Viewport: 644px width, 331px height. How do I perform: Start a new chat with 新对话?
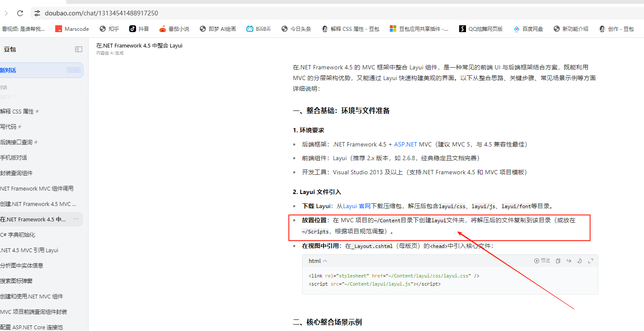pos(42,70)
